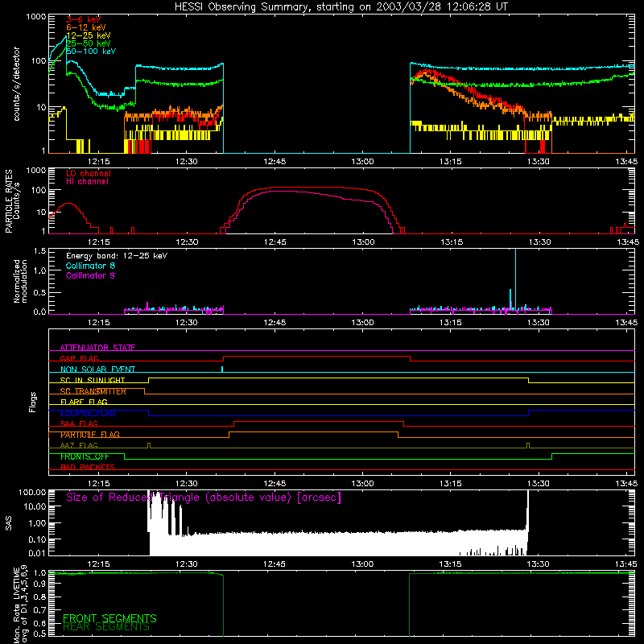The height and width of the screenshot is (644, 644).
Task: Click the FRONT SEGMENTS legend label
Action: [x=109, y=618]
